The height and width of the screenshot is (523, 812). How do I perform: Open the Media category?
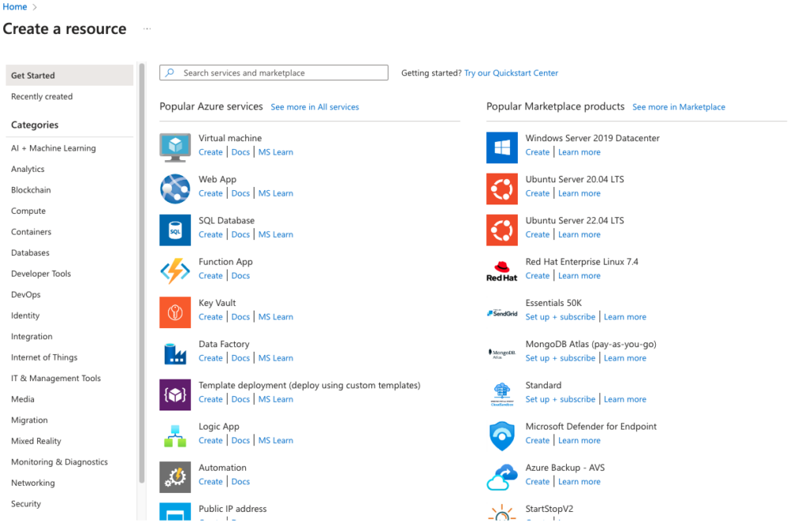(x=23, y=399)
